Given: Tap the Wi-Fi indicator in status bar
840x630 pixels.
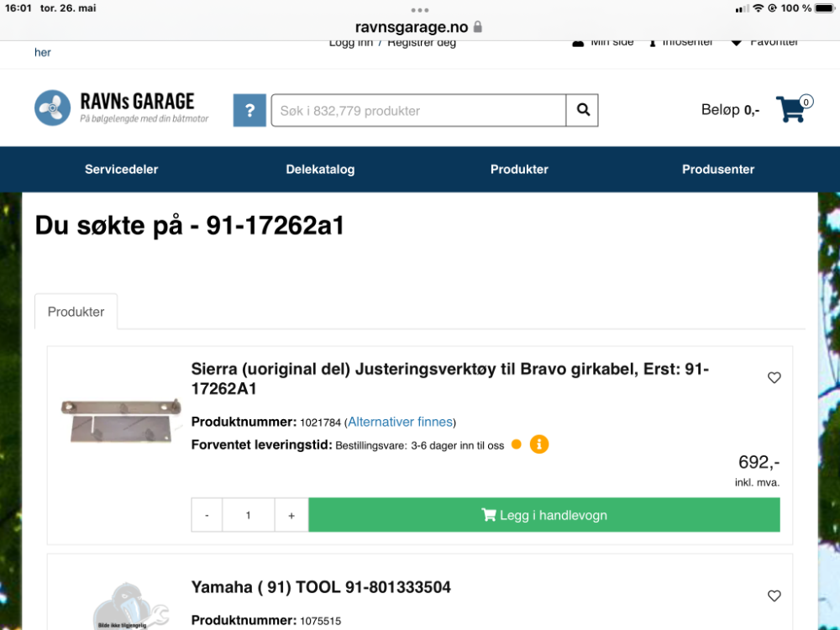Looking at the screenshot, I should (x=758, y=8).
